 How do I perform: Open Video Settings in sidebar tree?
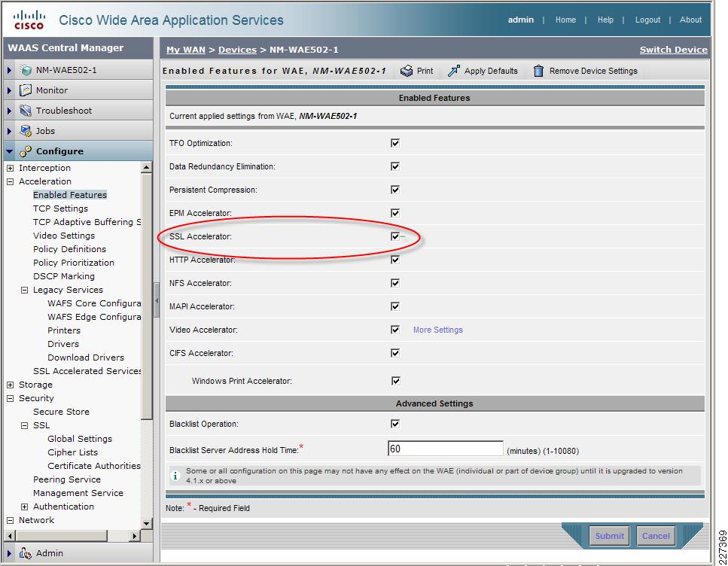point(63,236)
